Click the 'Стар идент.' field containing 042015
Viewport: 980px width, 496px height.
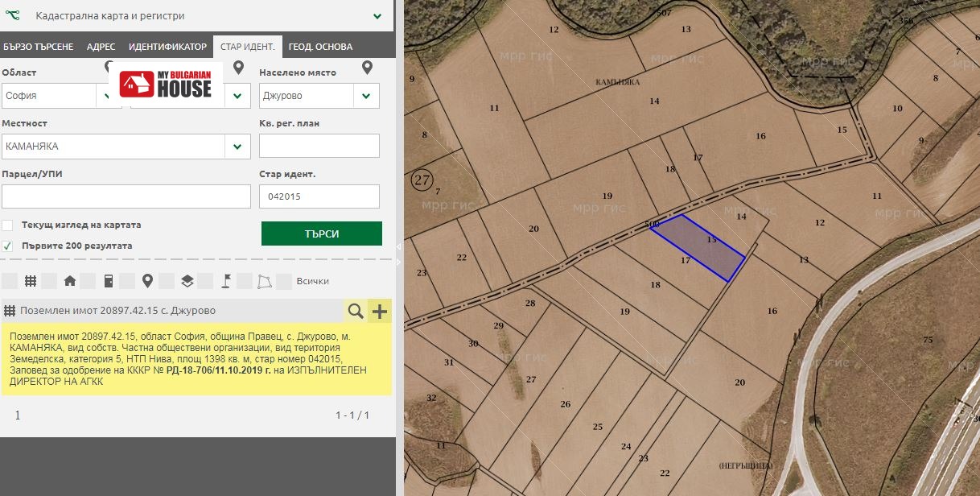(319, 196)
